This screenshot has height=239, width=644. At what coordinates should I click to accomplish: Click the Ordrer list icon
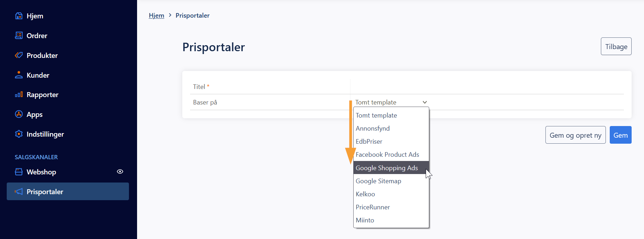(x=19, y=35)
